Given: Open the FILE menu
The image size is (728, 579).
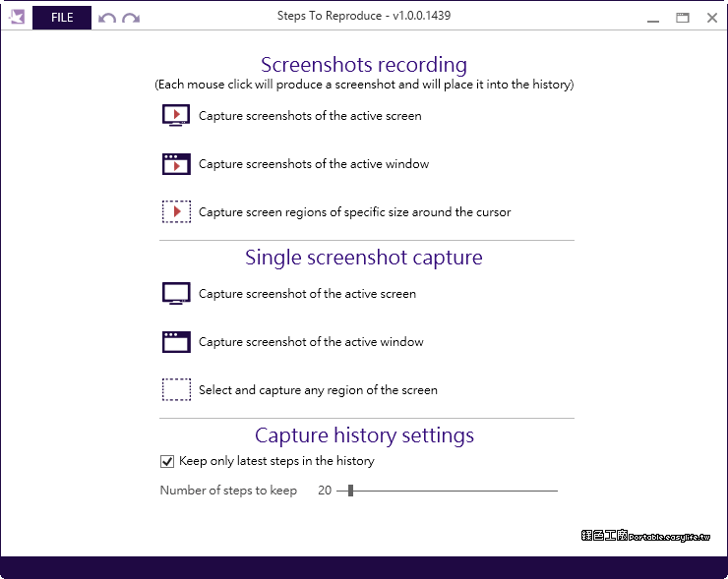Looking at the screenshot, I should coord(62,18).
